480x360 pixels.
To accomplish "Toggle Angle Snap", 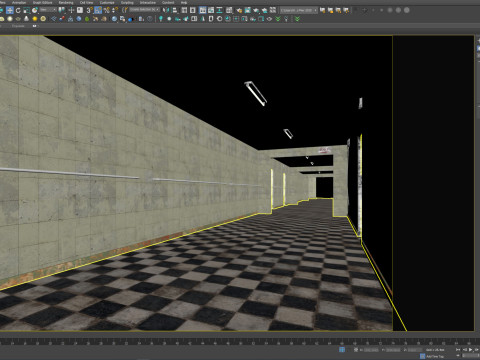I will 98,10.
